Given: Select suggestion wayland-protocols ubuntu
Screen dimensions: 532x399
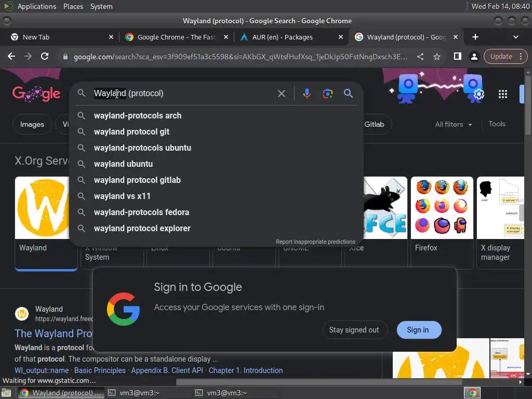Looking at the screenshot, I should (x=217, y=148).
